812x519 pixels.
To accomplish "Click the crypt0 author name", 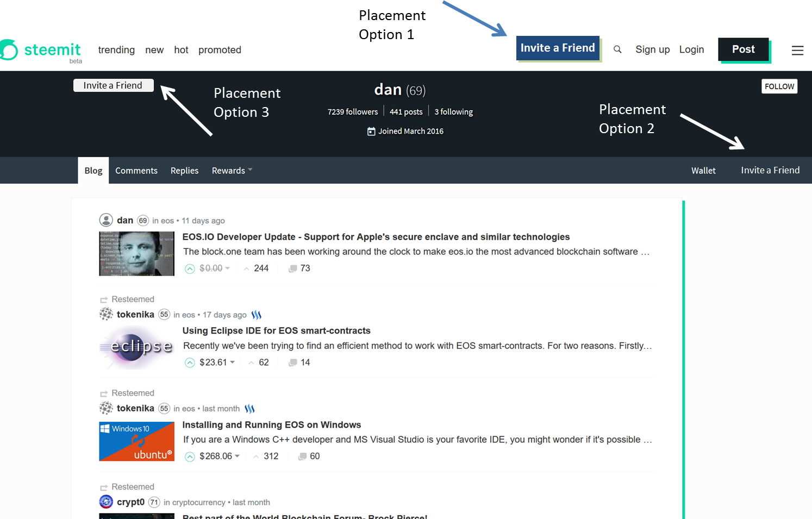I will pyautogui.click(x=130, y=502).
